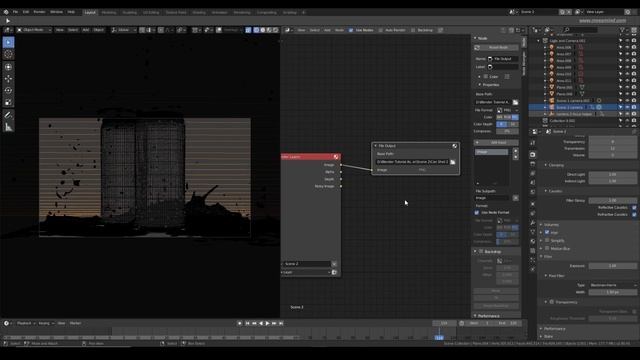
Task: Open the Render properties tab icon
Action: pos(533,155)
